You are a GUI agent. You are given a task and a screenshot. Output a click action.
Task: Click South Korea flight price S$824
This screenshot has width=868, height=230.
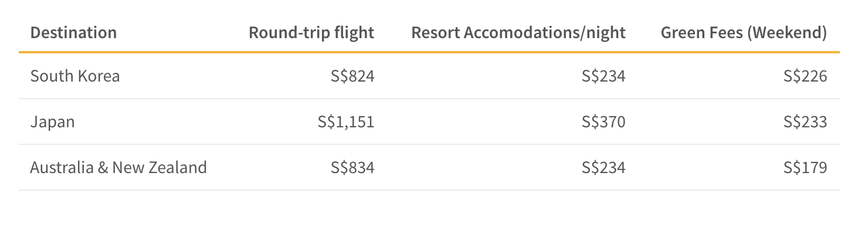[352, 76]
